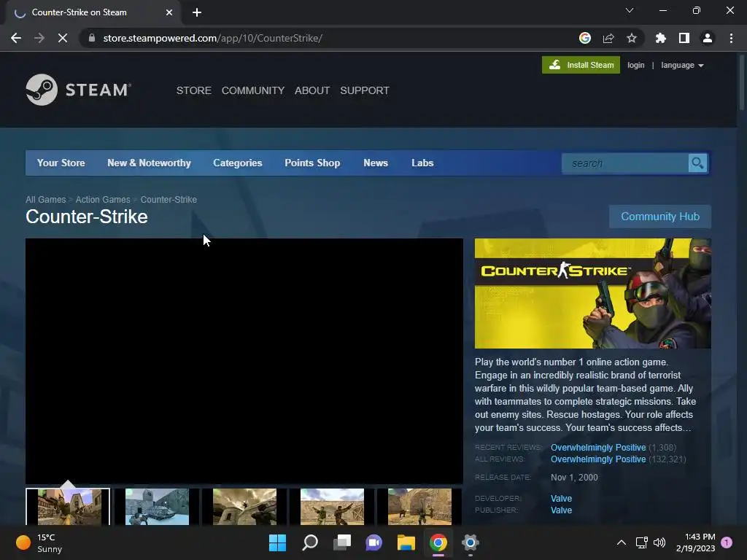
Task: Click the Steam logo in the header
Action: click(79, 90)
